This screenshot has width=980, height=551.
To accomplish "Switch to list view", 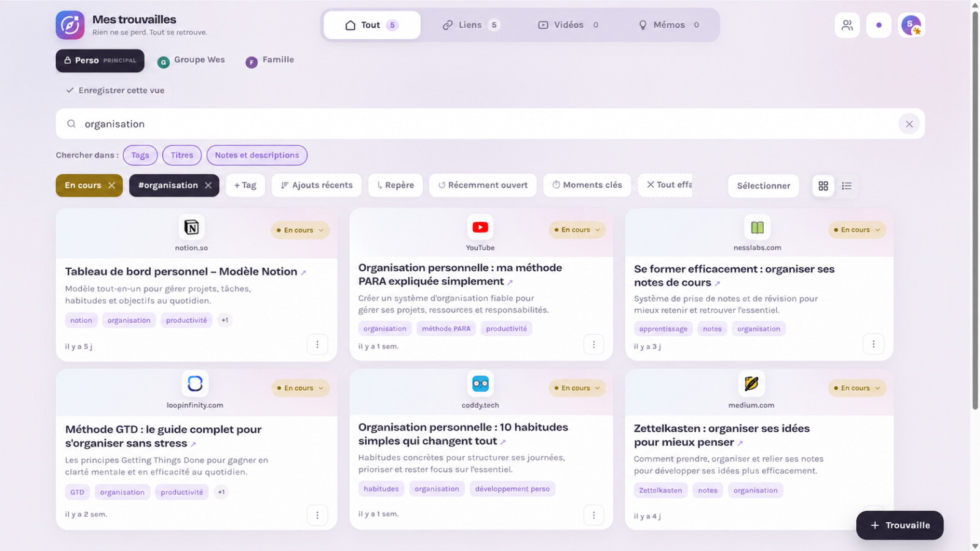I will coord(846,186).
